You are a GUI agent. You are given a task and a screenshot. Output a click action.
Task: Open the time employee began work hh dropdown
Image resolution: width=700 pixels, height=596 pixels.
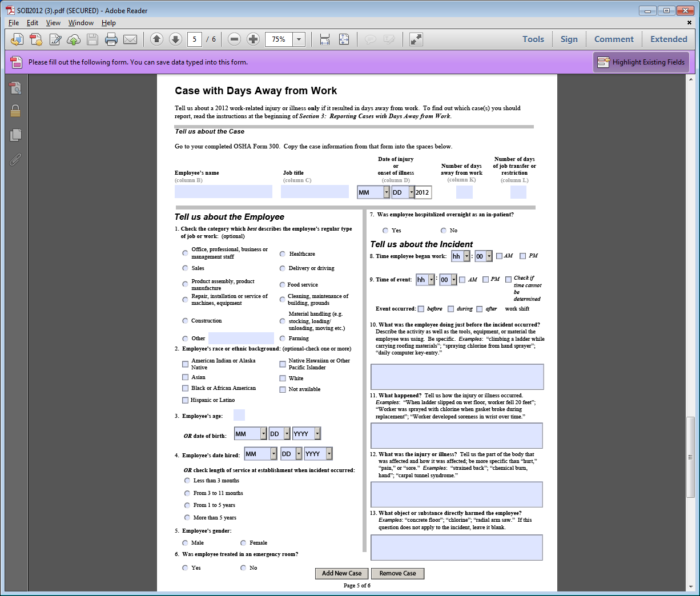point(466,256)
